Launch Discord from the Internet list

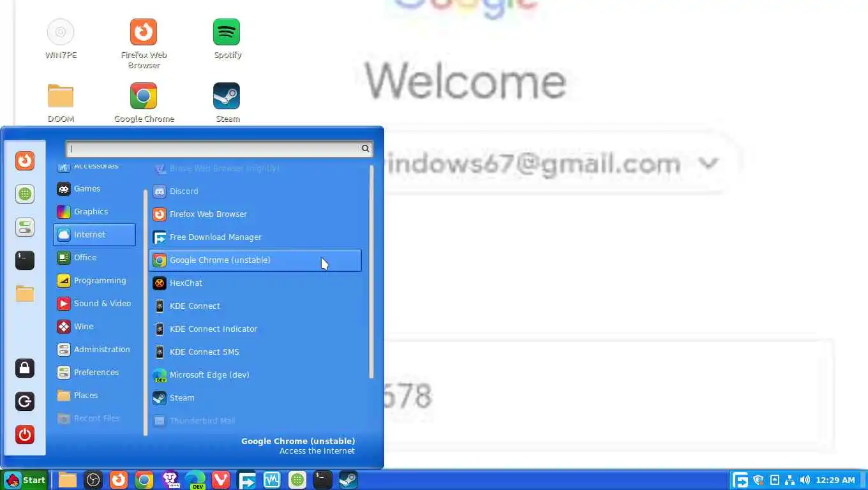click(255, 191)
